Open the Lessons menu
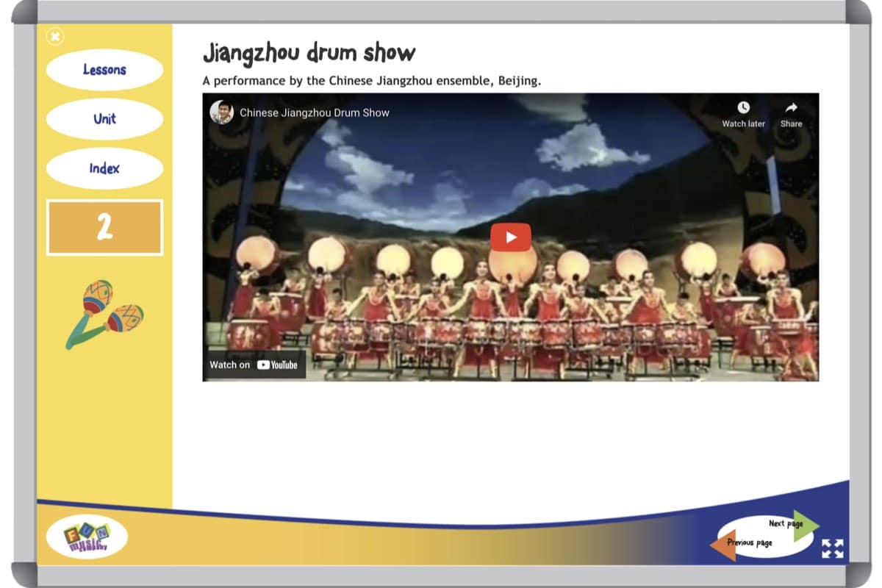Screen dimensions: 882x588 click(x=104, y=70)
